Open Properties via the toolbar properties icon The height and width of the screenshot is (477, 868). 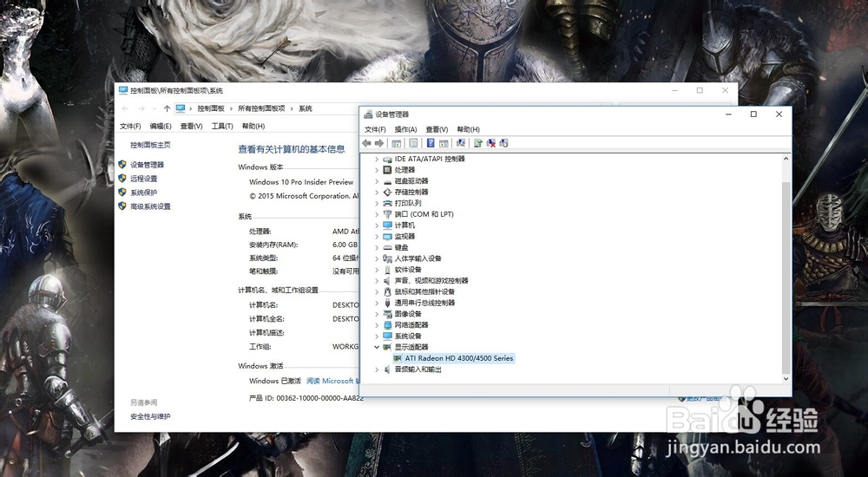point(413,143)
